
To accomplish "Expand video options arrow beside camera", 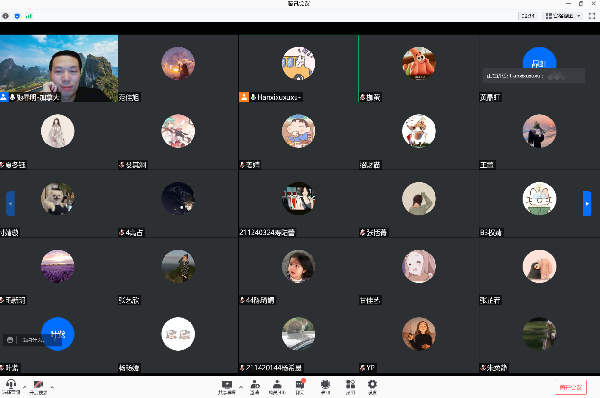I will click(52, 387).
